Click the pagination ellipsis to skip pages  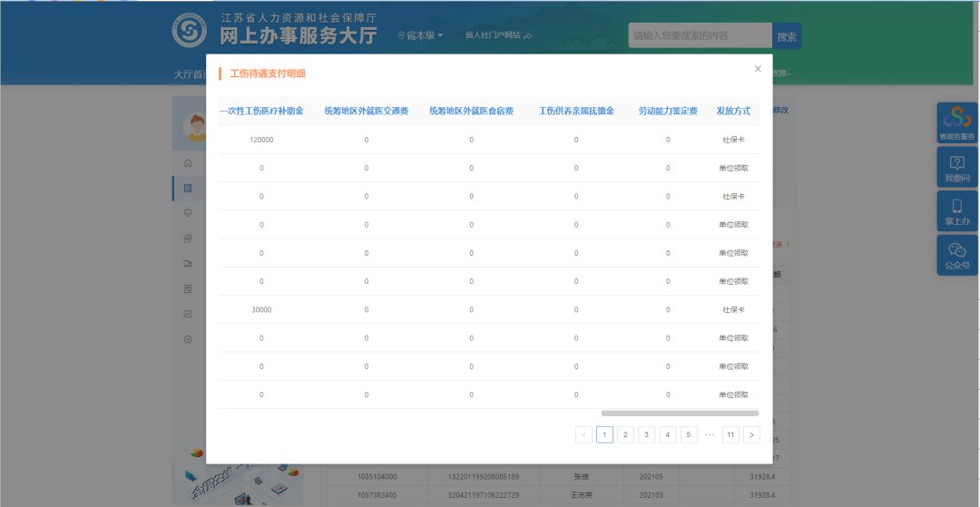[710, 434]
